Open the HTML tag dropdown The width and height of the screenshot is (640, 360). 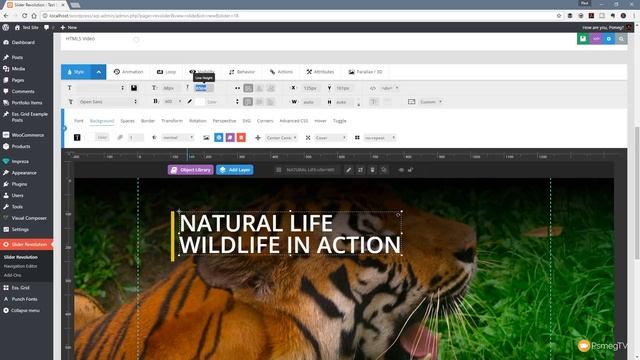coord(389,88)
